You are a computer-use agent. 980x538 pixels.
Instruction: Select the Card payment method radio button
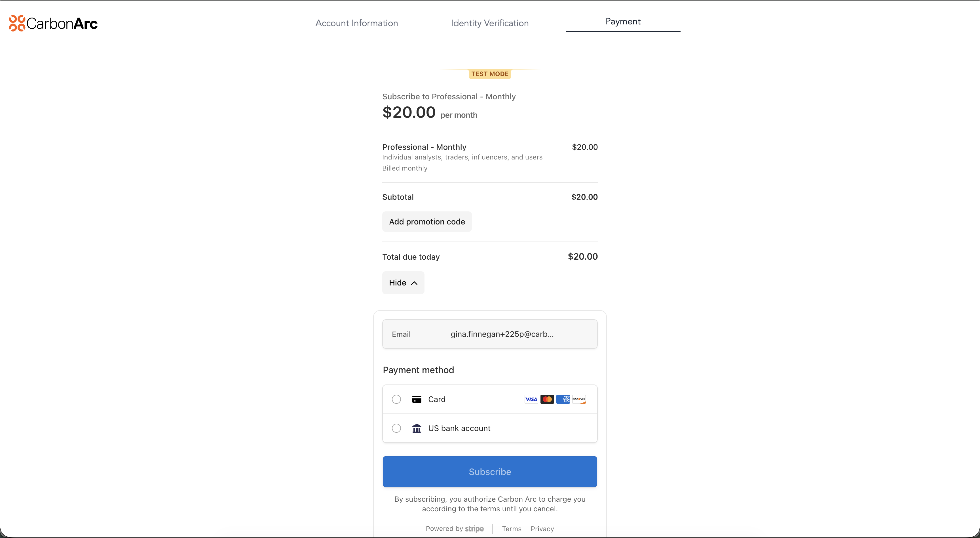click(396, 399)
